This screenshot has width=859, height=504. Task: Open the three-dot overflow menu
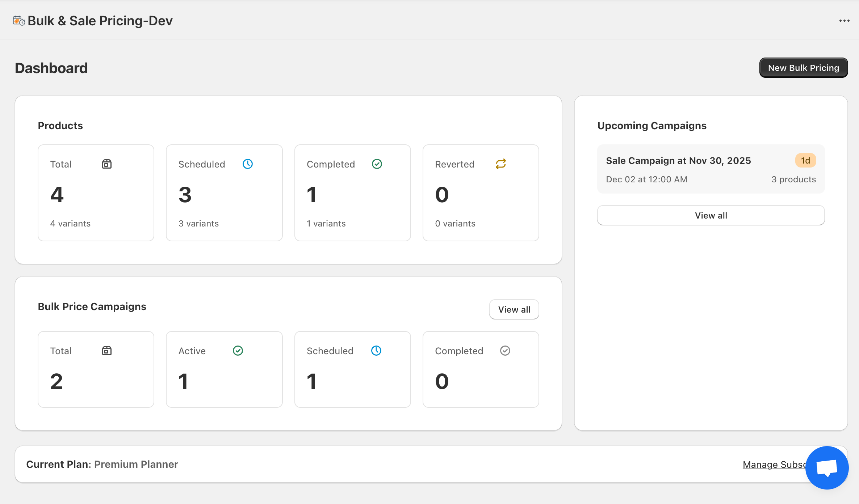(845, 20)
